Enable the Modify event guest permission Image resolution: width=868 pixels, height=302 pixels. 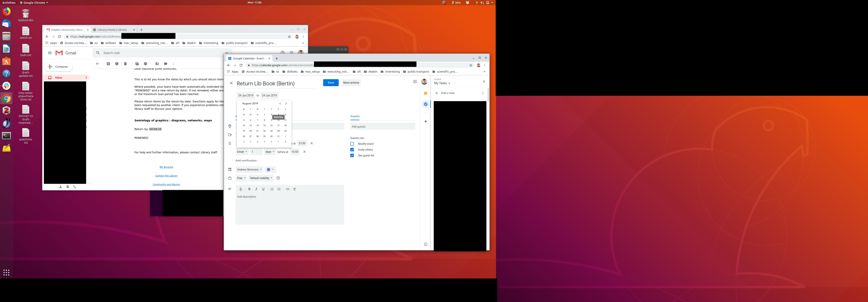coord(352,144)
